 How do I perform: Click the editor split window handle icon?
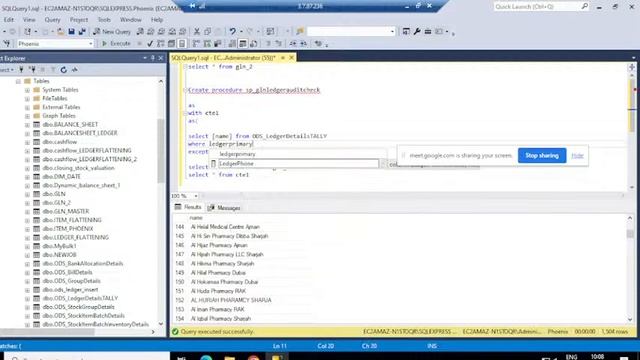(632, 67)
